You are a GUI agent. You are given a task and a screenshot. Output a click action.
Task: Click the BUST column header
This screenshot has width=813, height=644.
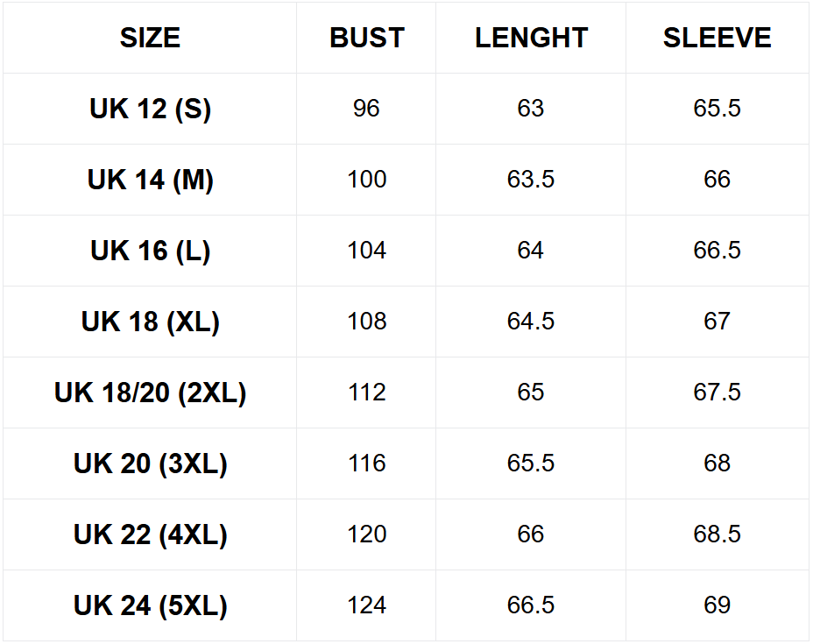[x=366, y=38]
